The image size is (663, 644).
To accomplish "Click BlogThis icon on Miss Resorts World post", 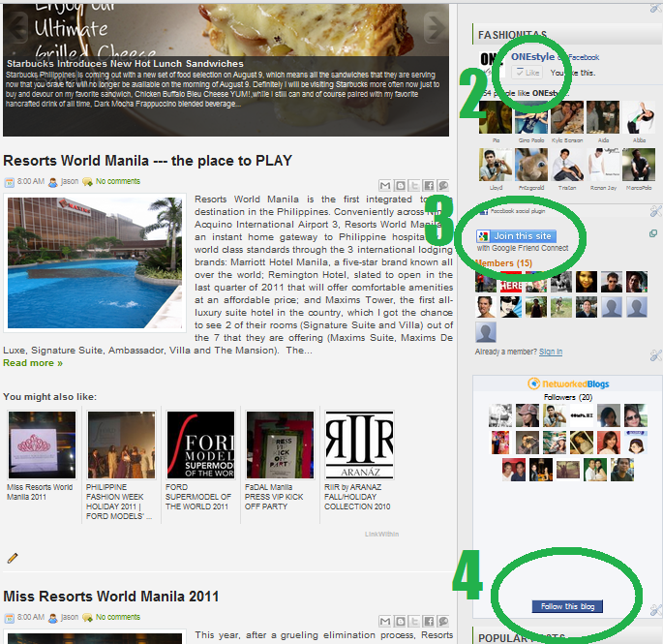I will click(x=400, y=621).
